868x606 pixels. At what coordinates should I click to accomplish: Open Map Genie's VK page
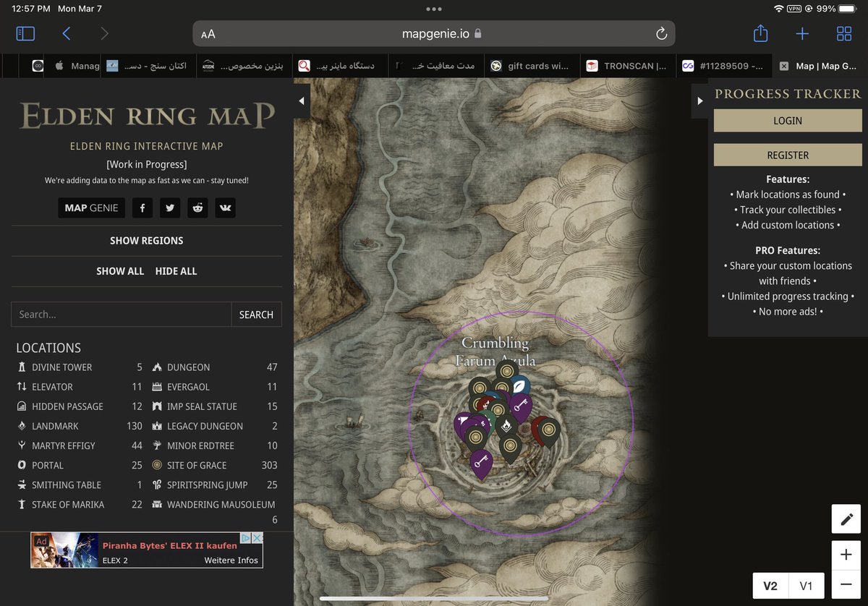[x=225, y=208]
